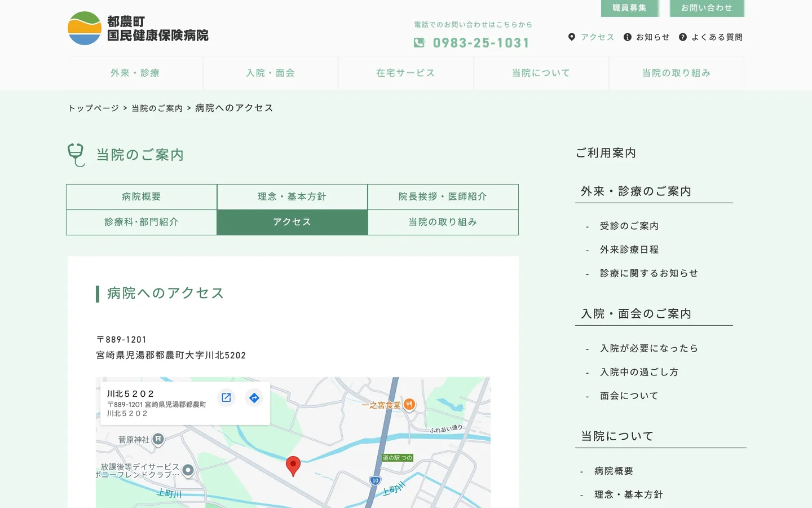This screenshot has height=508, width=812.
Task: Open 当院の取り組み navigation menu
Action: tap(677, 73)
